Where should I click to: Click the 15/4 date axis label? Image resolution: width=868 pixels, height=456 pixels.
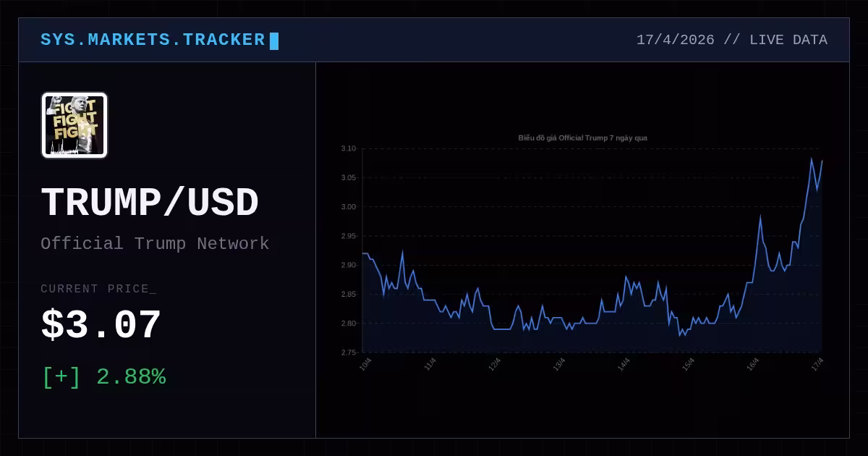(x=688, y=363)
